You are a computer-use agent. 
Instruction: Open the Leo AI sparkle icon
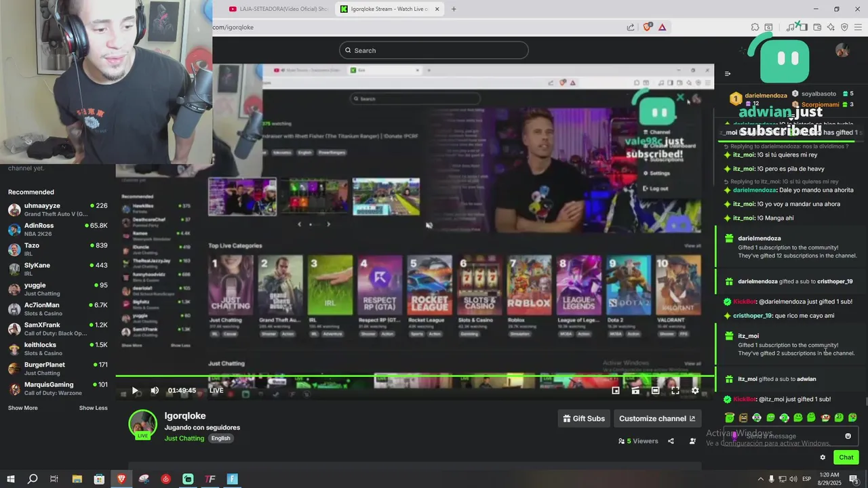pyautogui.click(x=831, y=27)
